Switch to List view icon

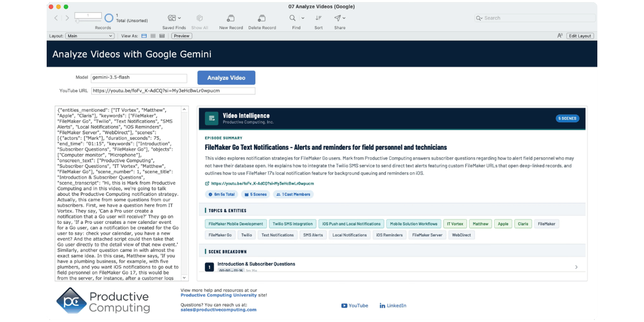click(153, 36)
